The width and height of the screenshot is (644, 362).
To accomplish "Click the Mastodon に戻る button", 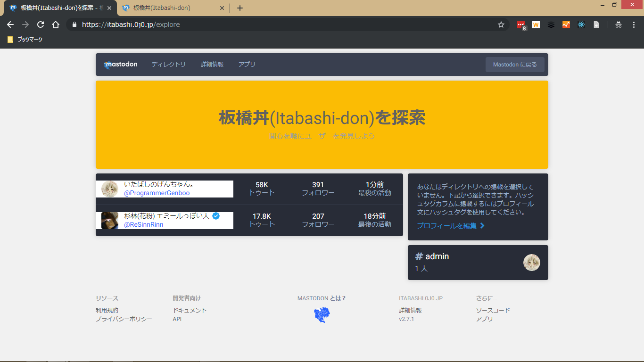I will [515, 65].
